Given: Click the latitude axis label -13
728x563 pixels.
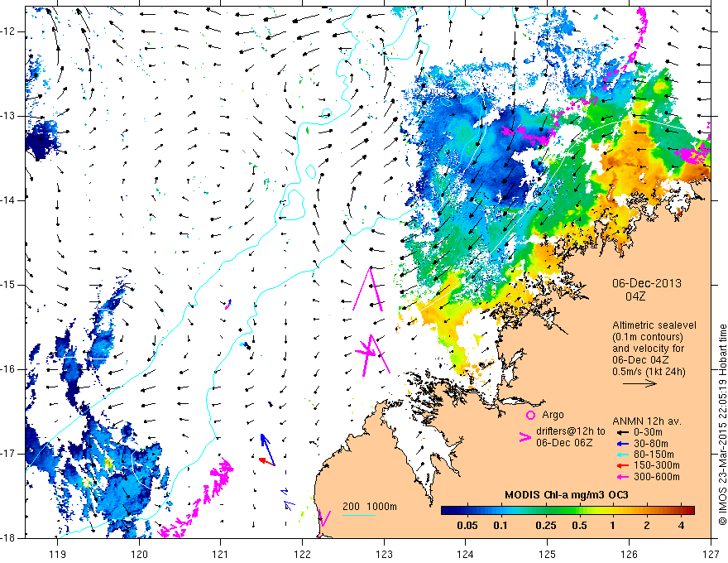Looking at the screenshot, I should tap(8, 116).
